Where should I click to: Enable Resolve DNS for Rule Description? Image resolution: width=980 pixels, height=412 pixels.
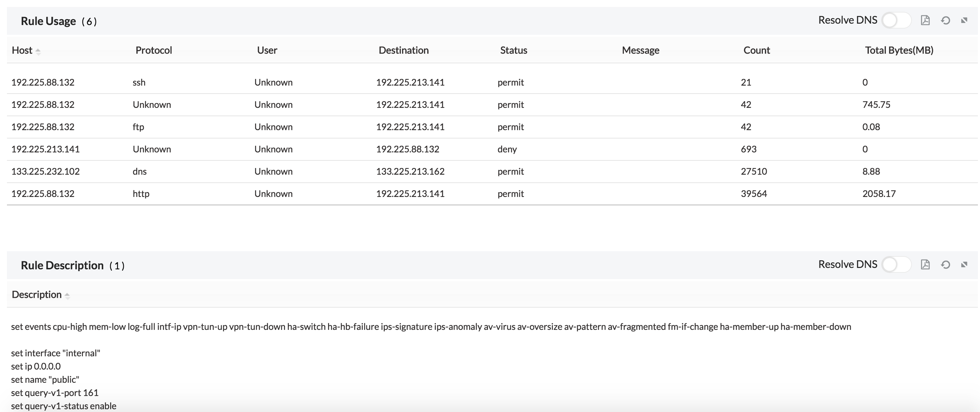click(x=896, y=265)
